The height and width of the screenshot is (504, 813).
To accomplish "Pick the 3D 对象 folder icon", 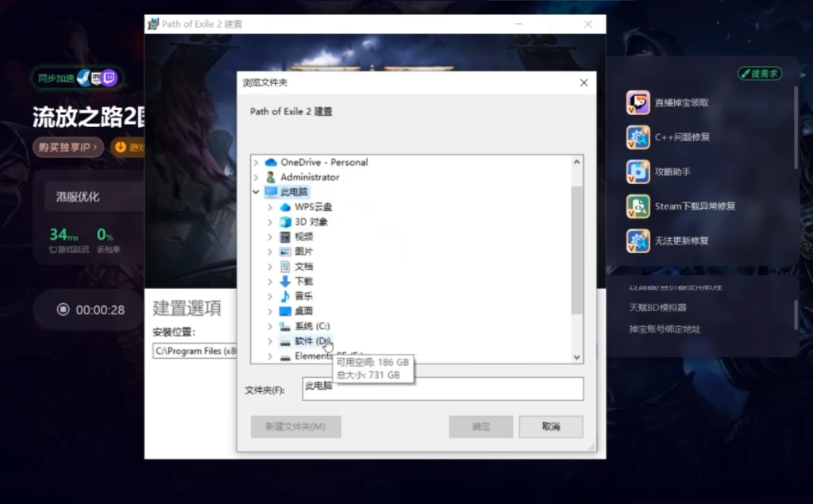I will [x=285, y=222].
